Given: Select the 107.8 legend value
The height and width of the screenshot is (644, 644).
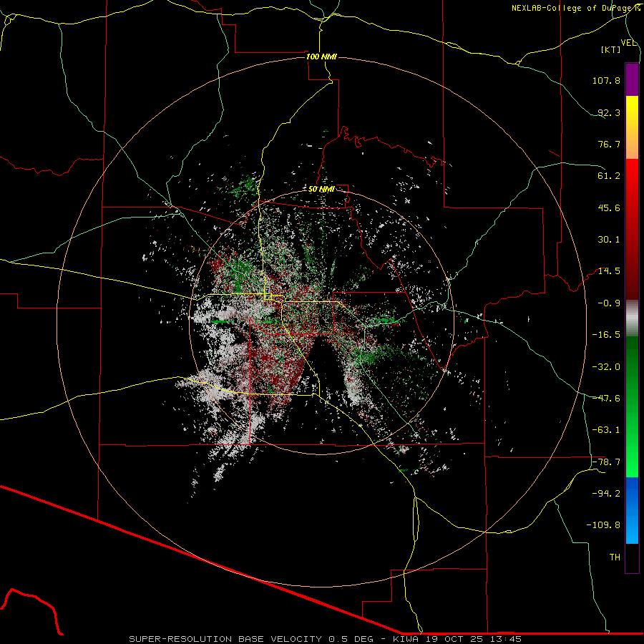Looking at the screenshot, I should [606, 80].
